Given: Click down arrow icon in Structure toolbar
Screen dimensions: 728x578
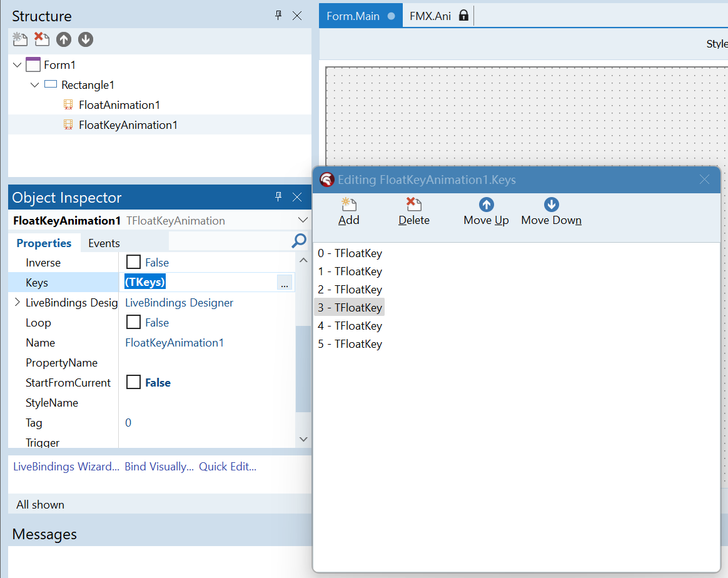Looking at the screenshot, I should click(x=86, y=39).
